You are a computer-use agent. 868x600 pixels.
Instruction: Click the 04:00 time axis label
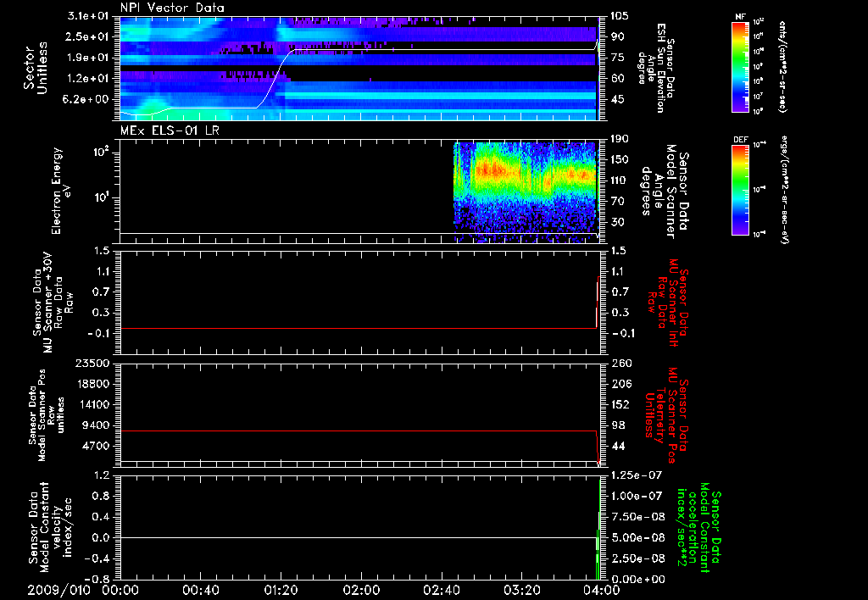(x=601, y=589)
